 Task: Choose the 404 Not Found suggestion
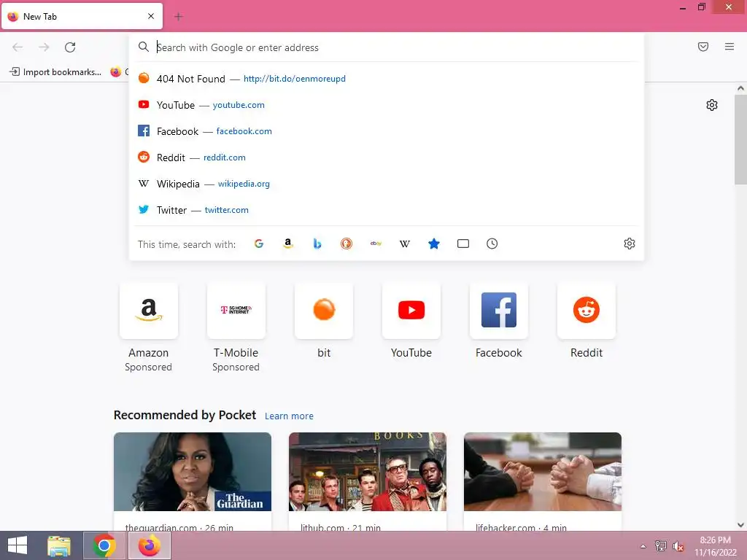point(387,79)
